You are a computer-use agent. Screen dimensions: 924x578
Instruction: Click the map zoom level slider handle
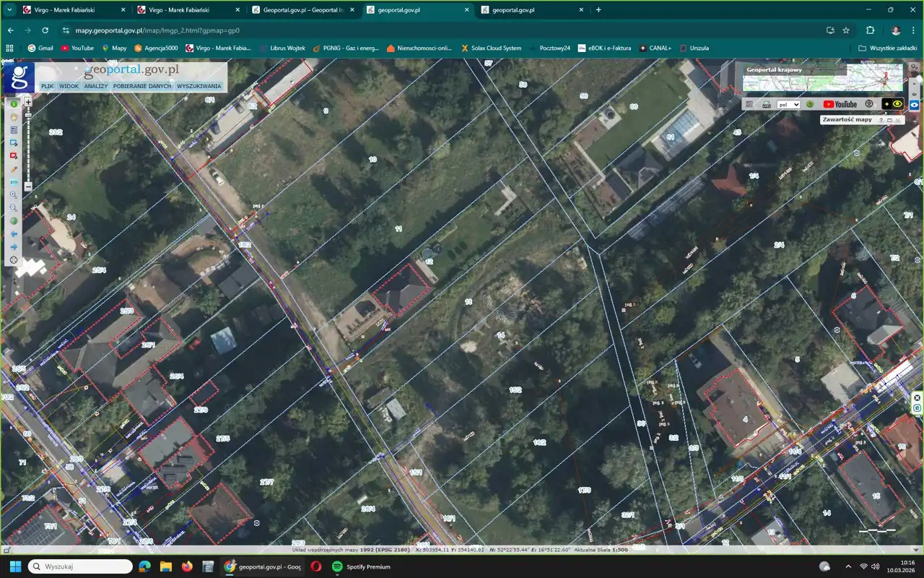click(x=28, y=115)
